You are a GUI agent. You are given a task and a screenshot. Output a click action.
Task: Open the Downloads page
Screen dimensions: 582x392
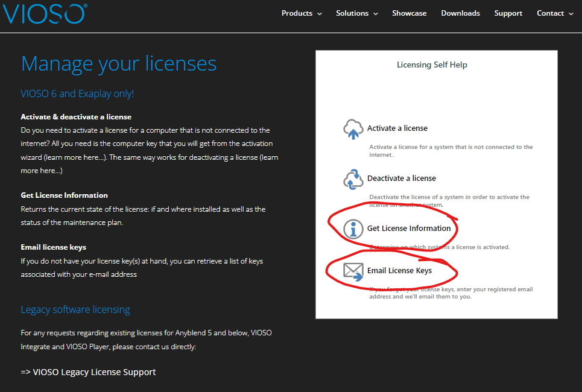(460, 13)
